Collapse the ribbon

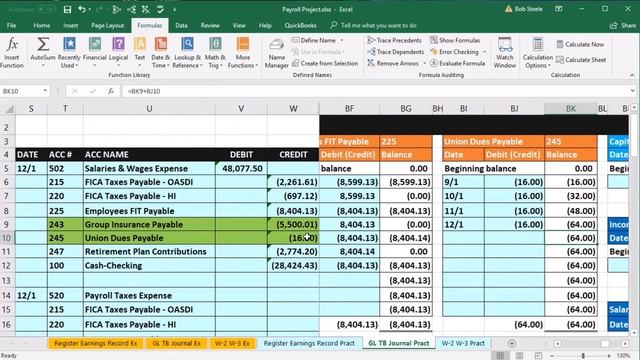pos(632,75)
